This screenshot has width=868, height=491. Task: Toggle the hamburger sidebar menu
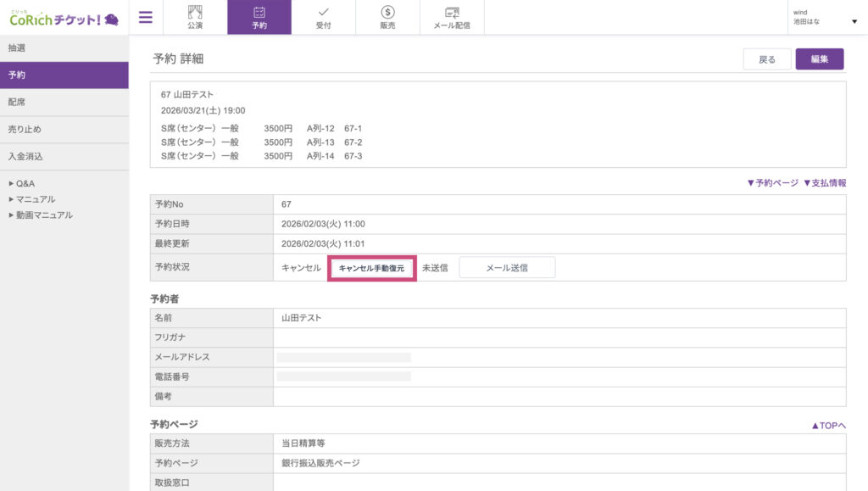(x=146, y=17)
